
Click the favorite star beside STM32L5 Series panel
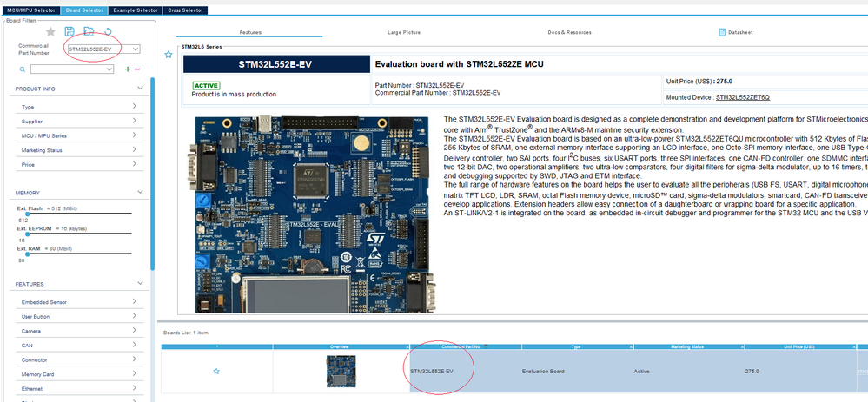(169, 55)
